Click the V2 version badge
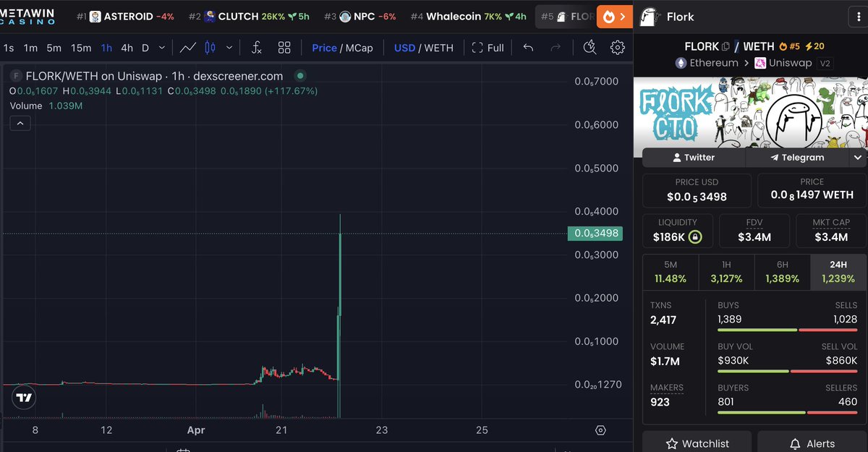This screenshot has height=452, width=868. [x=825, y=63]
